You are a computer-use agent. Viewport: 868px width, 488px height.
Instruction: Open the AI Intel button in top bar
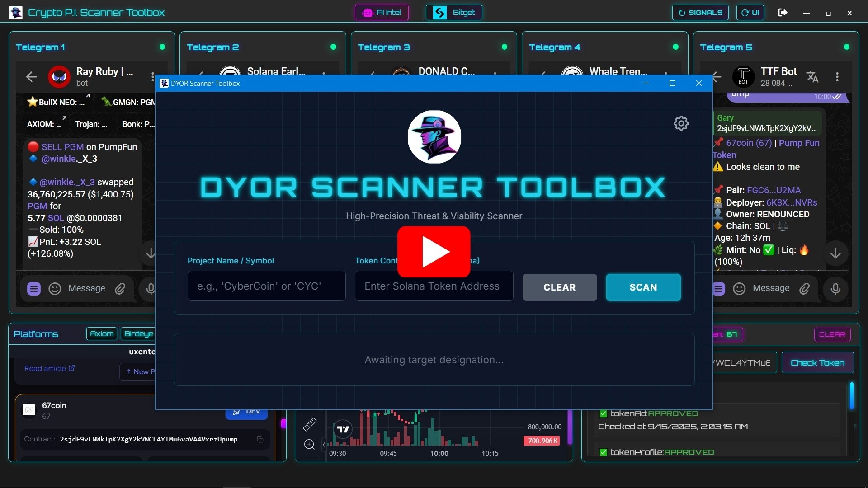coord(382,13)
